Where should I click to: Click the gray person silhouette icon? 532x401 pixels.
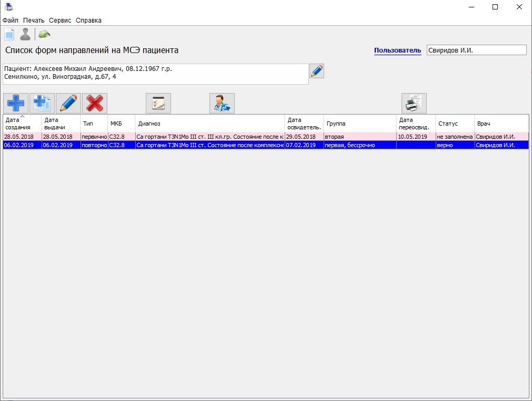click(25, 34)
